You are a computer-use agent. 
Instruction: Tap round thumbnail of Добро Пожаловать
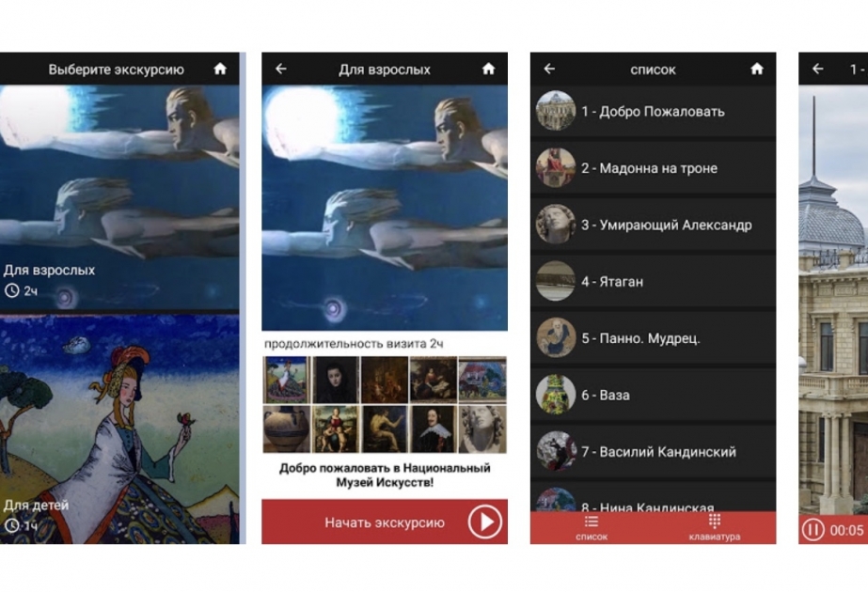(556, 111)
